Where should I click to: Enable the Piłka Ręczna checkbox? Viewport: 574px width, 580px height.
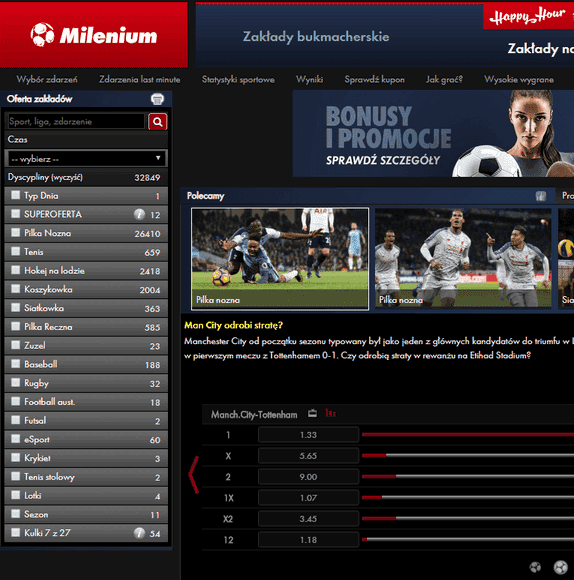tap(16, 326)
